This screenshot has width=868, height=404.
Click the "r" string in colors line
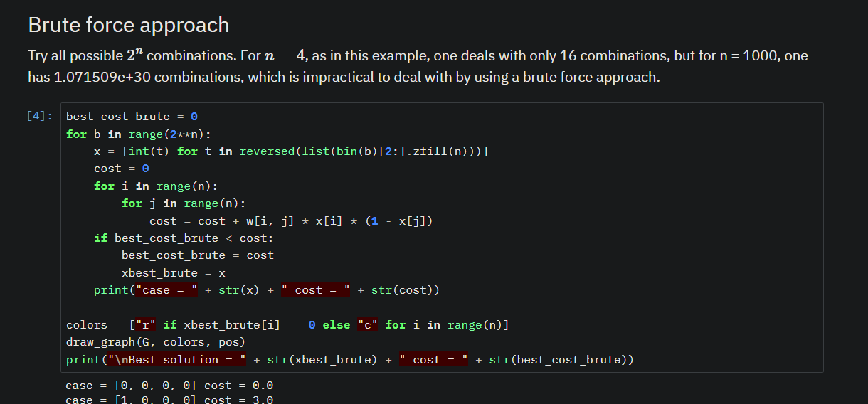point(146,325)
